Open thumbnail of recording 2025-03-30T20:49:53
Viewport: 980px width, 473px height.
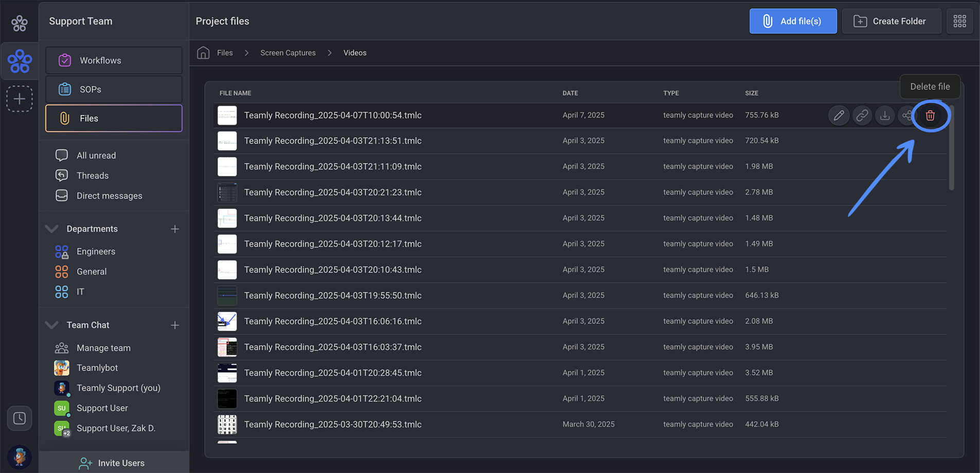pos(227,424)
